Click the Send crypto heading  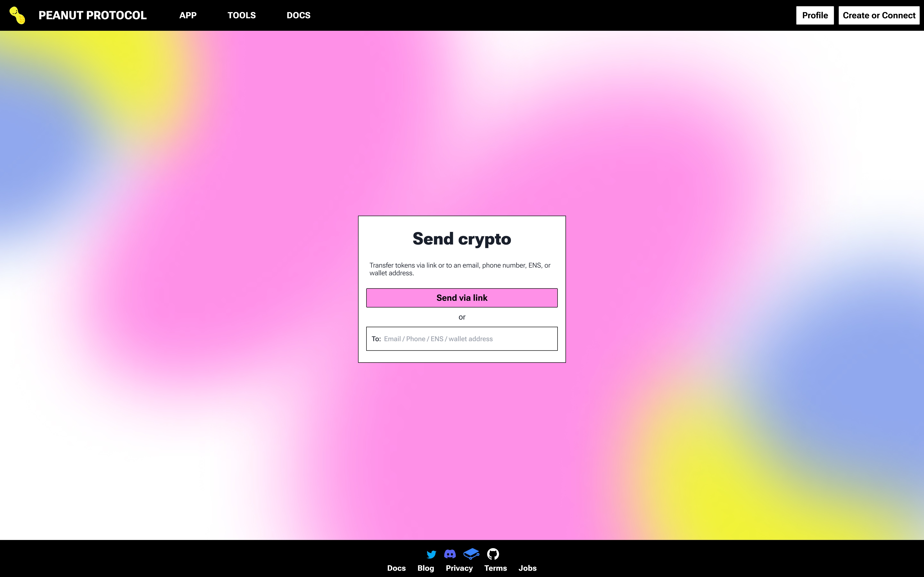pos(462,239)
